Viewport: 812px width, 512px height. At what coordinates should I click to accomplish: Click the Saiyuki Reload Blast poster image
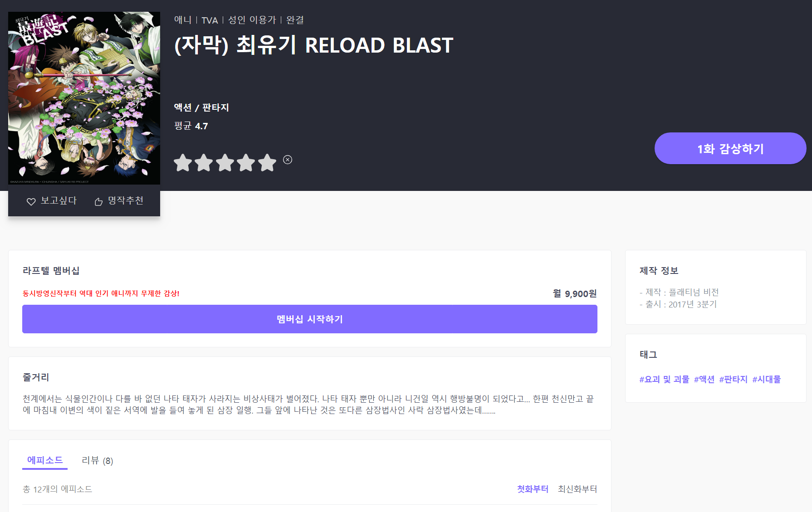pos(84,98)
